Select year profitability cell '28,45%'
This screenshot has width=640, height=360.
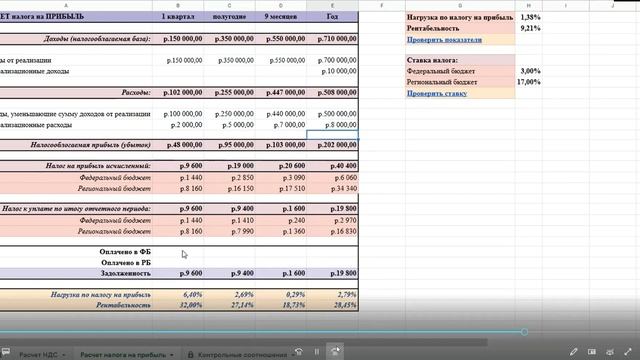332,305
